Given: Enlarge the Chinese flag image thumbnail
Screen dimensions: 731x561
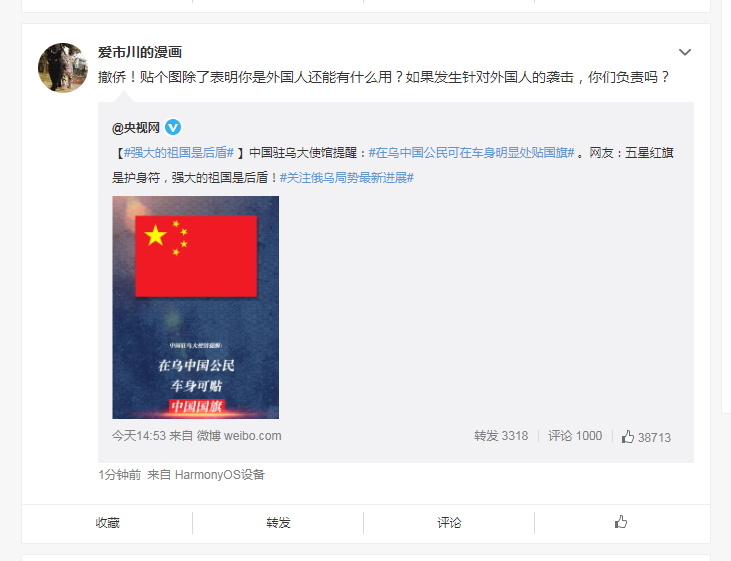Looking at the screenshot, I should coord(195,307).
